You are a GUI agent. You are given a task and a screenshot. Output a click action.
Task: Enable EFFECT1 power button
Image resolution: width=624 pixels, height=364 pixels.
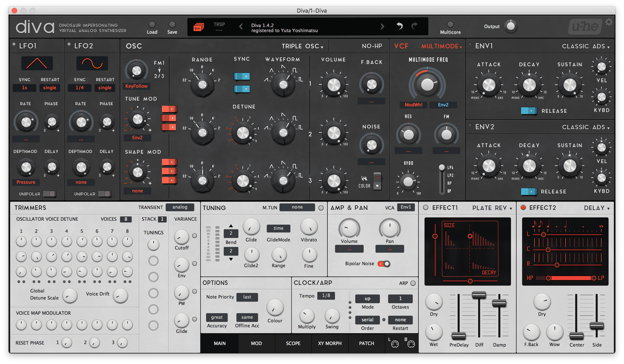[426, 208]
